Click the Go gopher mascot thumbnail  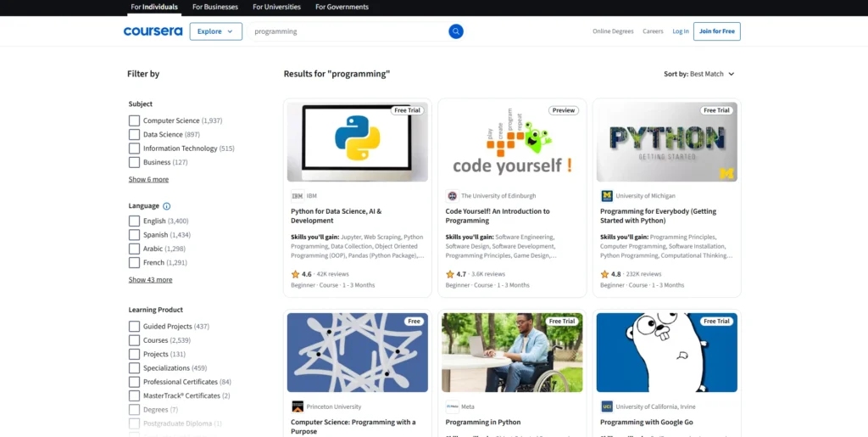tap(666, 352)
